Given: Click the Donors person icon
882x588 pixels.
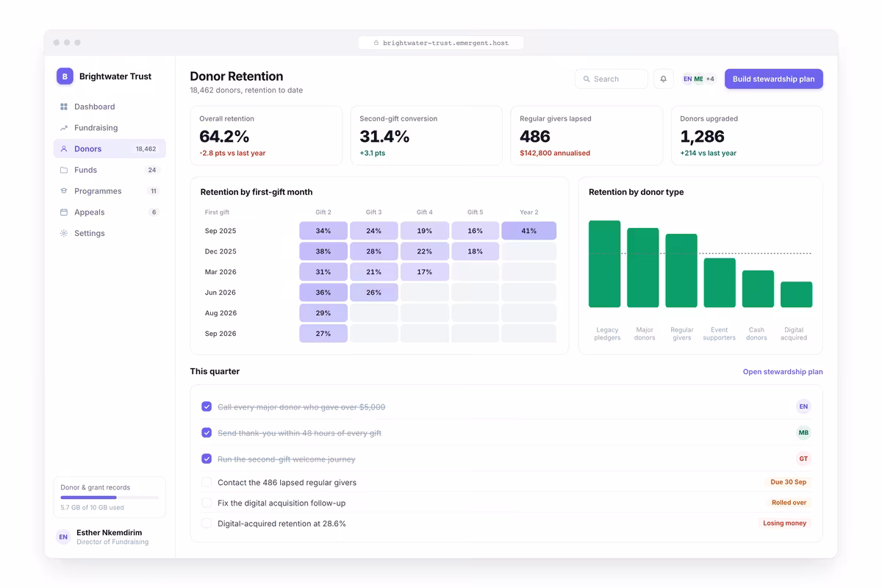Looking at the screenshot, I should click(64, 148).
